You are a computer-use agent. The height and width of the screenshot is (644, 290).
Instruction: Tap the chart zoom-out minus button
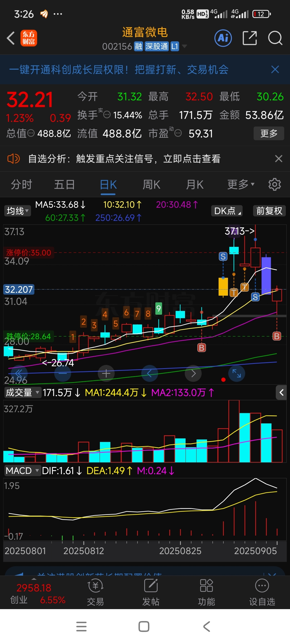pyautogui.click(x=63, y=373)
